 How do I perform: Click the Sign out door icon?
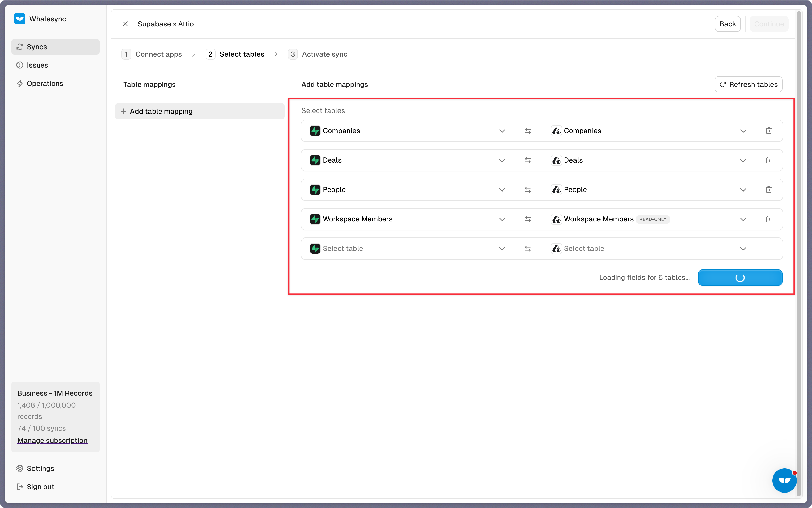click(20, 486)
